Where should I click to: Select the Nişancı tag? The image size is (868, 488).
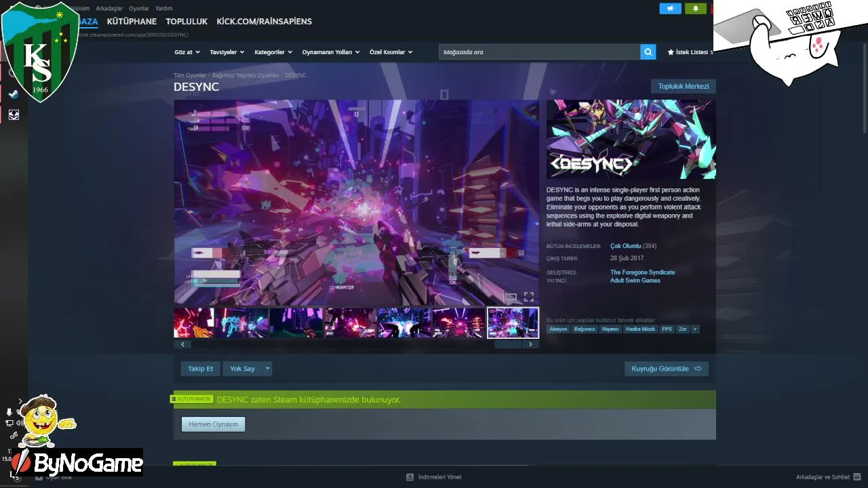click(610, 329)
